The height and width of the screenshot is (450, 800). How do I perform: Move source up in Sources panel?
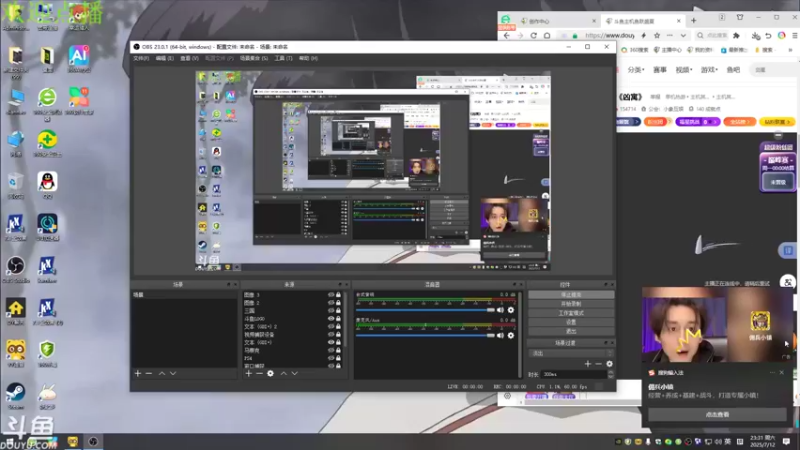pyautogui.click(x=284, y=373)
